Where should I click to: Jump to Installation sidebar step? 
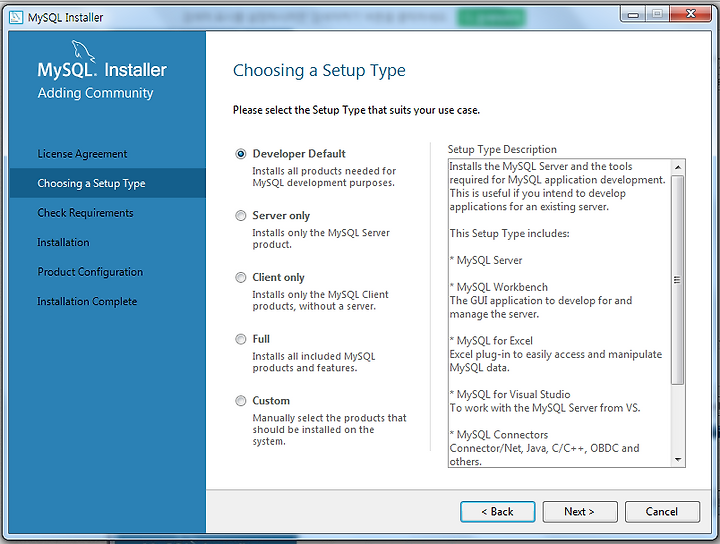[x=63, y=242]
